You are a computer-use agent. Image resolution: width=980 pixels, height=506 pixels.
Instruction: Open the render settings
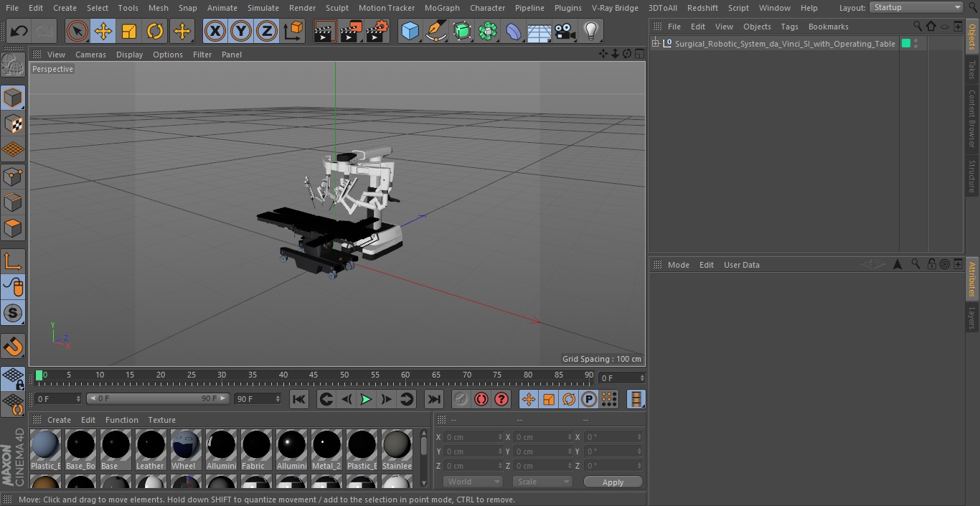[x=377, y=31]
